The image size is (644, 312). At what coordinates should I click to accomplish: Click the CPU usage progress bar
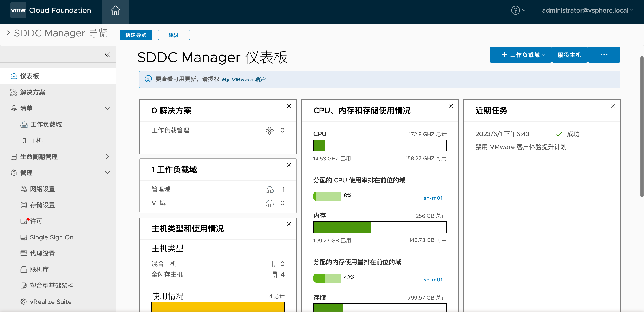[380, 145]
